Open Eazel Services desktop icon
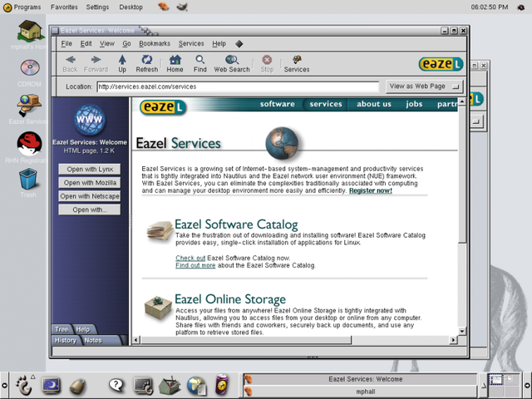Image resolution: width=532 pixels, height=399 pixels. (x=29, y=106)
